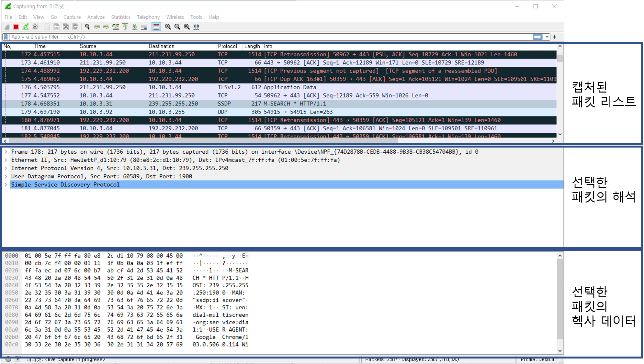Screen dimensions: 644x364
Task: Open the Telephony menu
Action: click(148, 17)
